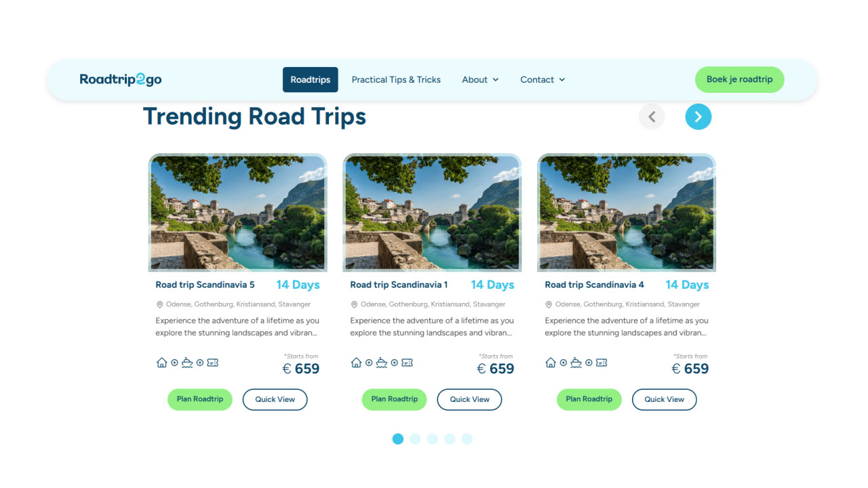The height and width of the screenshot is (488, 868).
Task: Click house icon on Scandinavia 5 card
Action: pyautogui.click(x=161, y=363)
